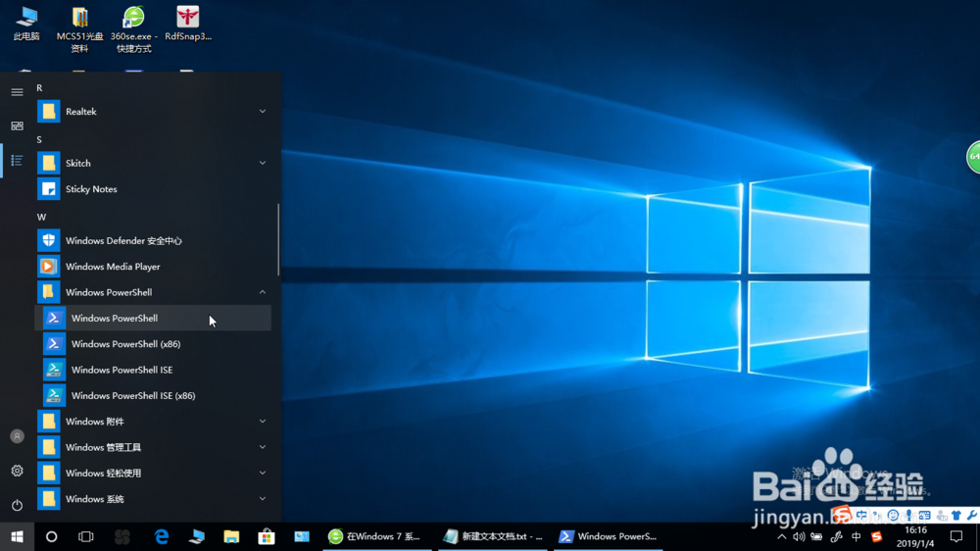Viewport: 980px width, 551px height.
Task: Expand Windows 轻松使用 folder chevron
Action: (263, 473)
